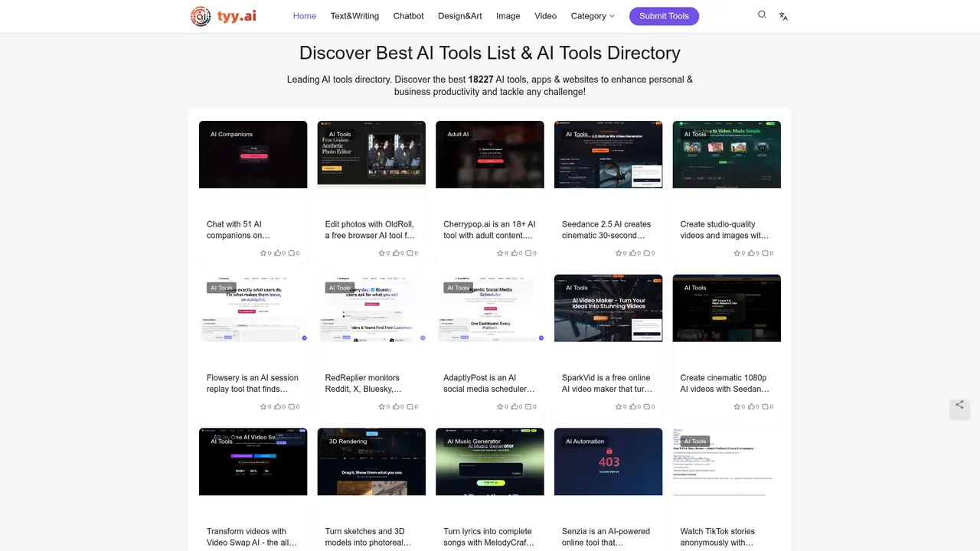The width and height of the screenshot is (980, 551).
Task: Open 'Cherrypop.ai is an 18+ AI tool' link
Action: coord(489,230)
